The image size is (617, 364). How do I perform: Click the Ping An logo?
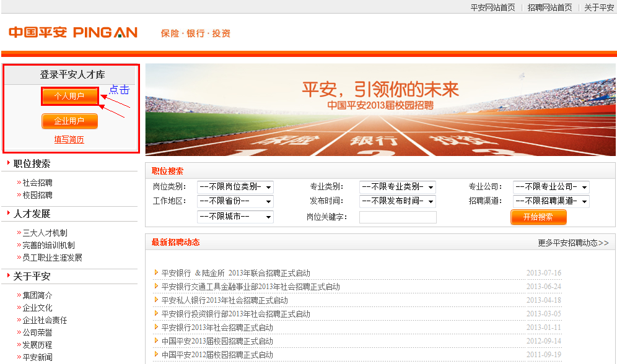73,32
